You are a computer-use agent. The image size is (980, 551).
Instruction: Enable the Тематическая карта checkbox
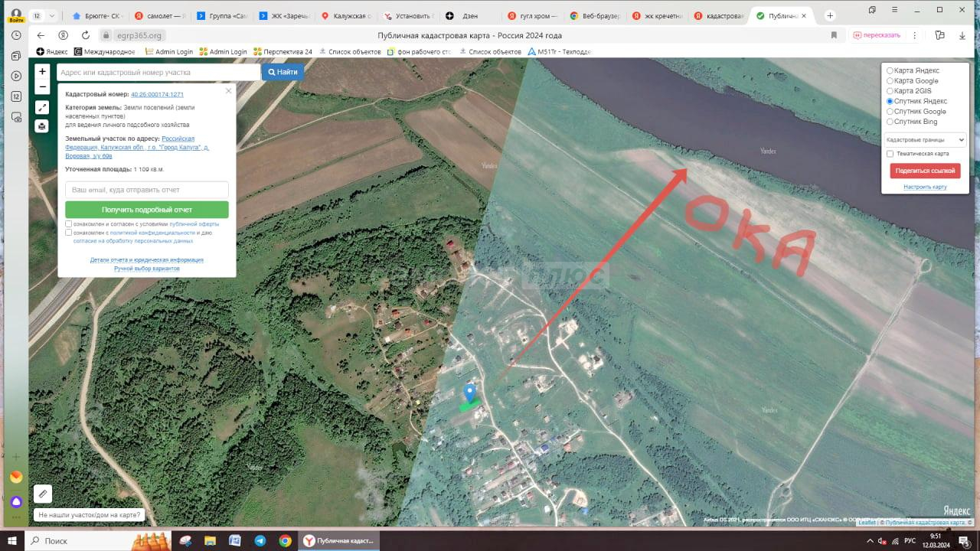click(890, 154)
